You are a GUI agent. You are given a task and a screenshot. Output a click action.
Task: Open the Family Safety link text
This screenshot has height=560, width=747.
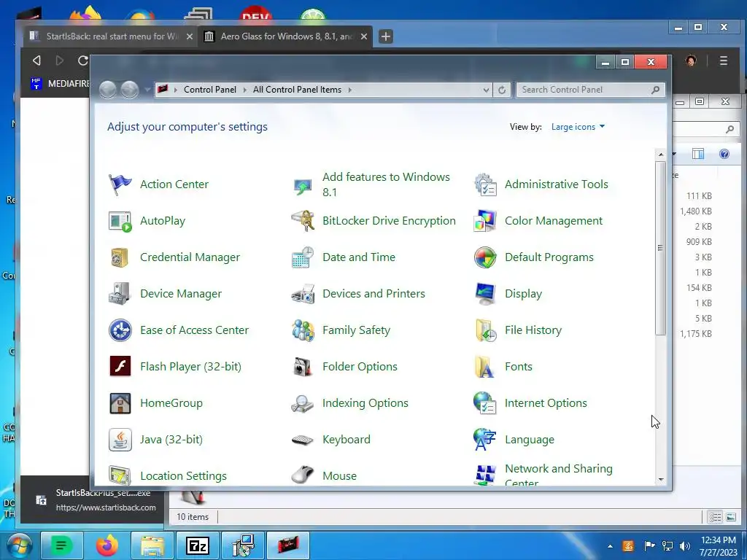tap(356, 330)
